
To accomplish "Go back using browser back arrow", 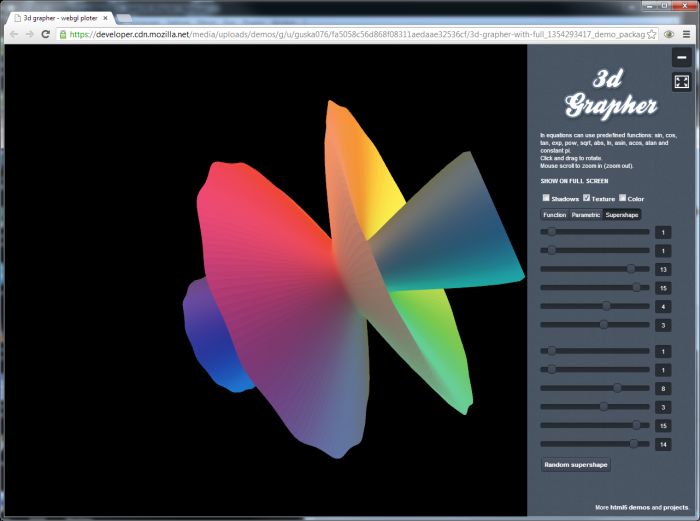I will click(13, 34).
